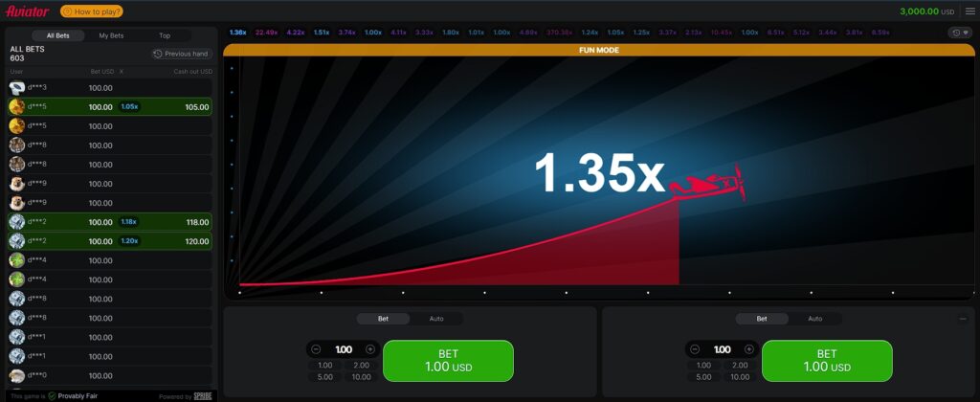Open the My Bets tab

[111, 35]
